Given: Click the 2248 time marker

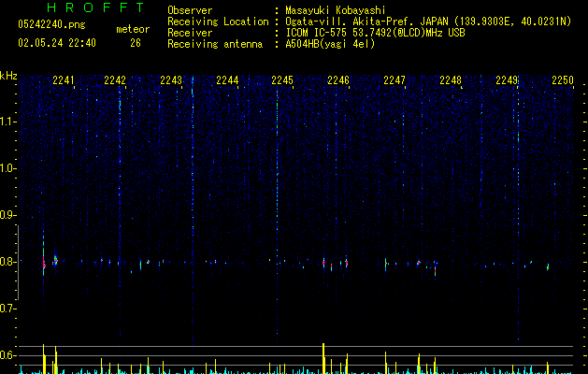Looking at the screenshot, I should click(x=451, y=80).
